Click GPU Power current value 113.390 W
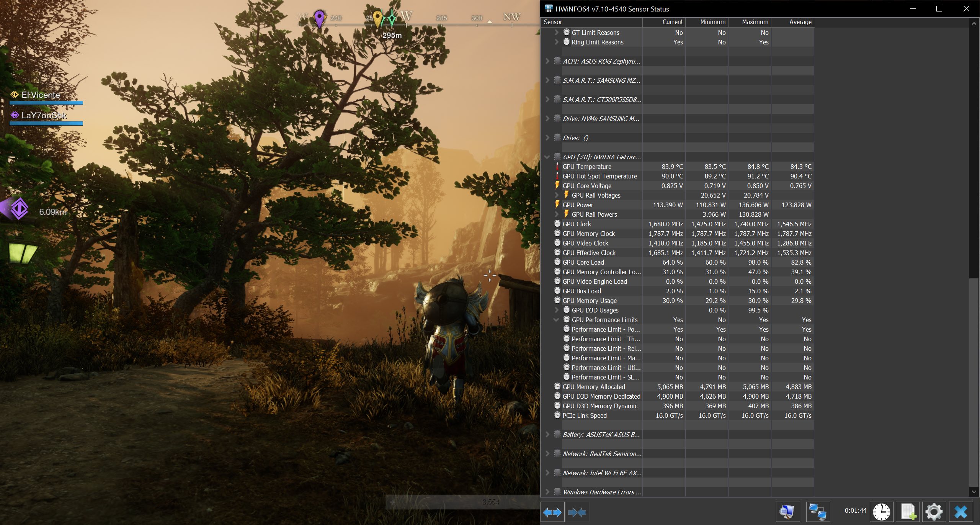 [x=668, y=205]
